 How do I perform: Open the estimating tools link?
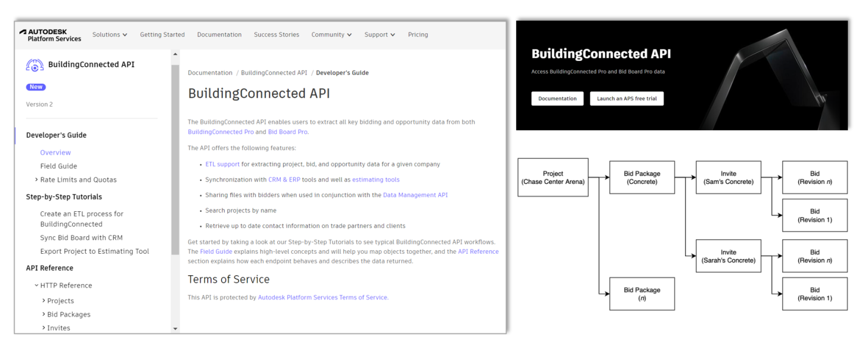pyautogui.click(x=376, y=180)
